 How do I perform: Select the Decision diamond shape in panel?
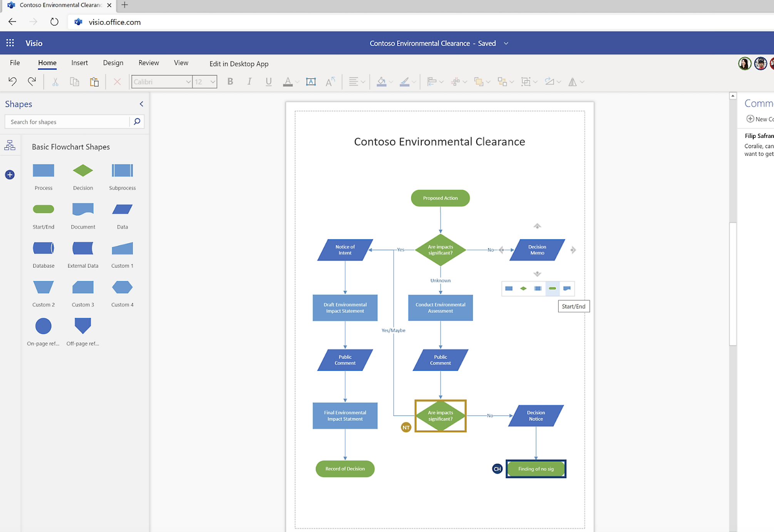83,171
